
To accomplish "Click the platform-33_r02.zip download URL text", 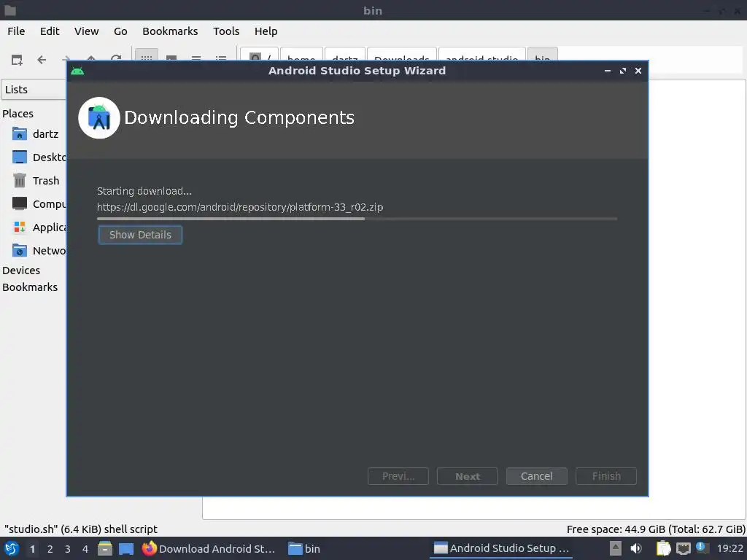I will point(239,207).
